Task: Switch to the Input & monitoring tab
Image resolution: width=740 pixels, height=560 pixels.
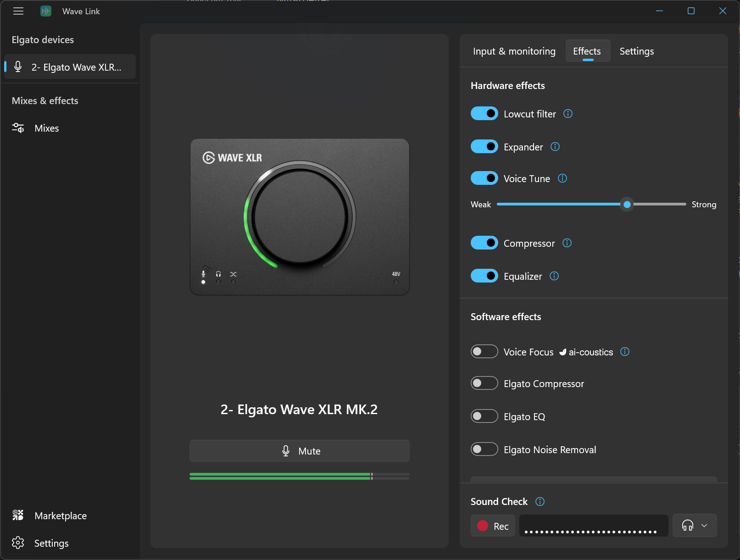Action: tap(514, 51)
